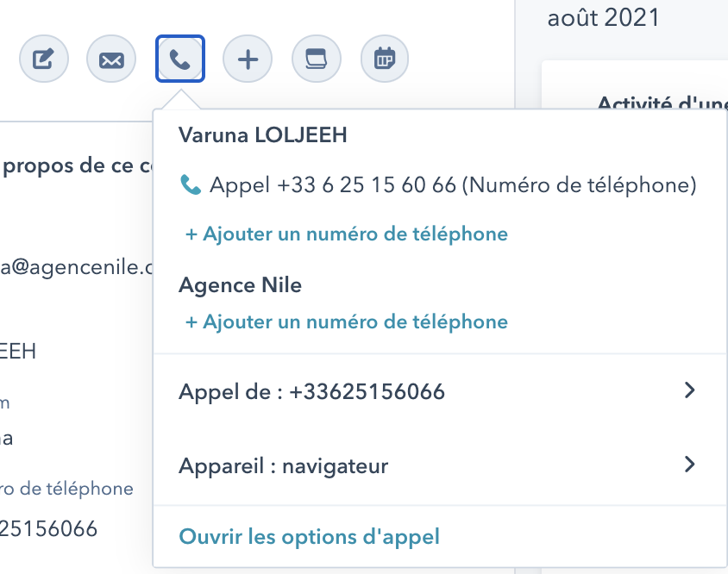Click the create note icon
The height and width of the screenshot is (574, 728).
click(x=44, y=59)
